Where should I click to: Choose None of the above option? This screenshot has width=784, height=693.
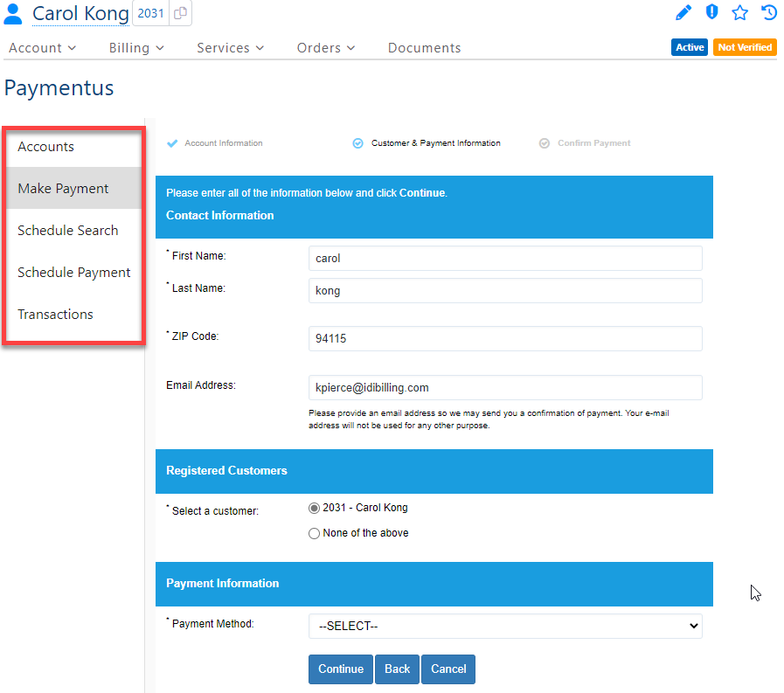[x=314, y=533]
